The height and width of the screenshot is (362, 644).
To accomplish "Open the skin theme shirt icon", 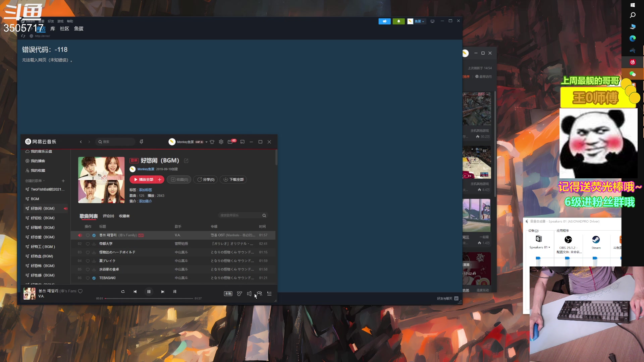I will [212, 142].
